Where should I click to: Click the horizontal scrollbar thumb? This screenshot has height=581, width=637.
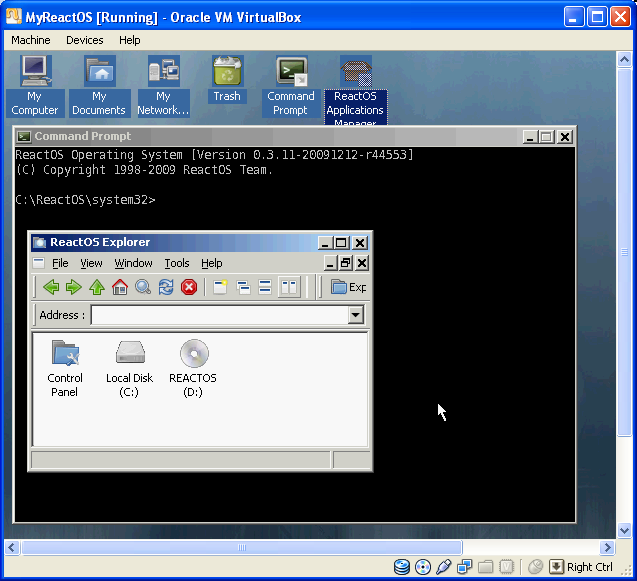242,548
